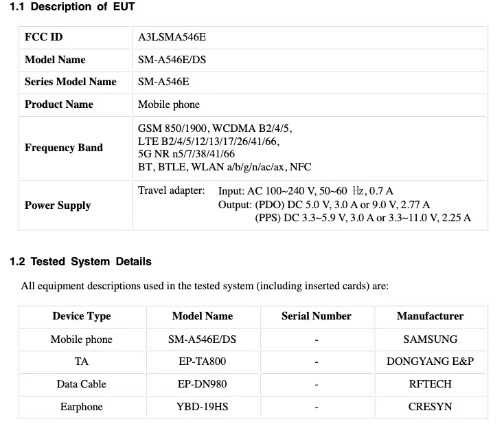Click the "Manufacturer" column header
Viewport: 504px width, 424px height.
point(430,316)
